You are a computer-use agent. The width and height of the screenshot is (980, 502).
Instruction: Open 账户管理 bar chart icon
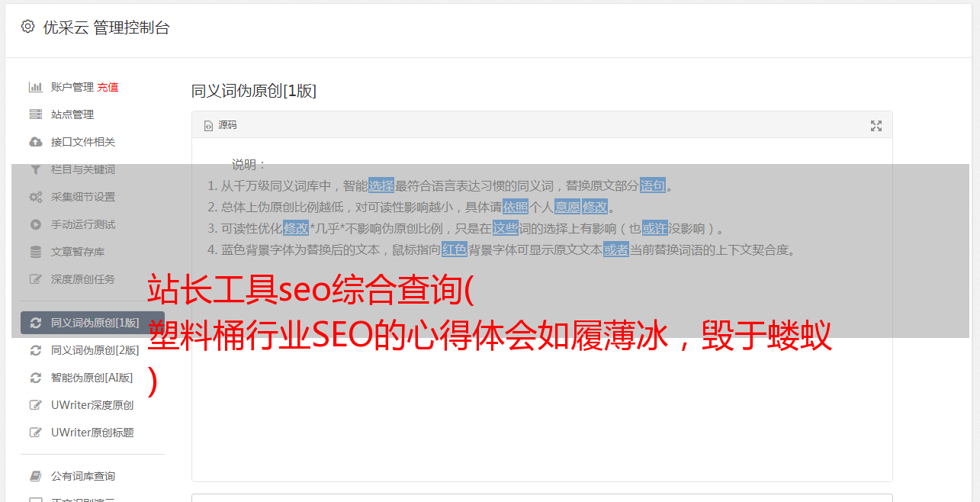coord(35,87)
